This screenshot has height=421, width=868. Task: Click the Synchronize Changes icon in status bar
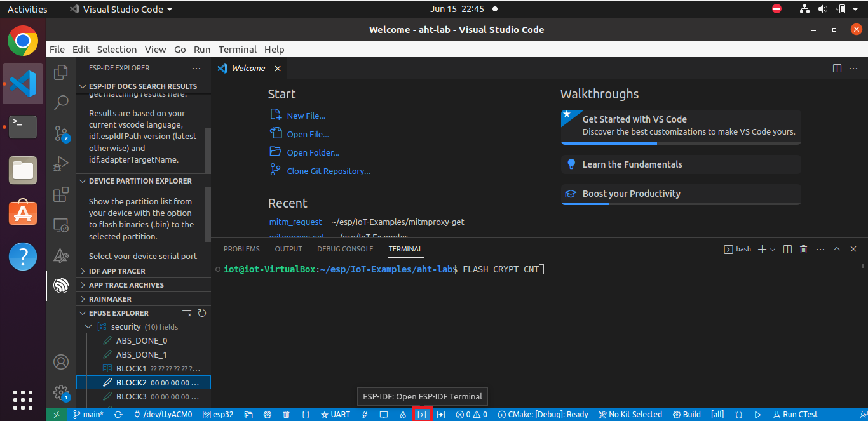point(118,415)
